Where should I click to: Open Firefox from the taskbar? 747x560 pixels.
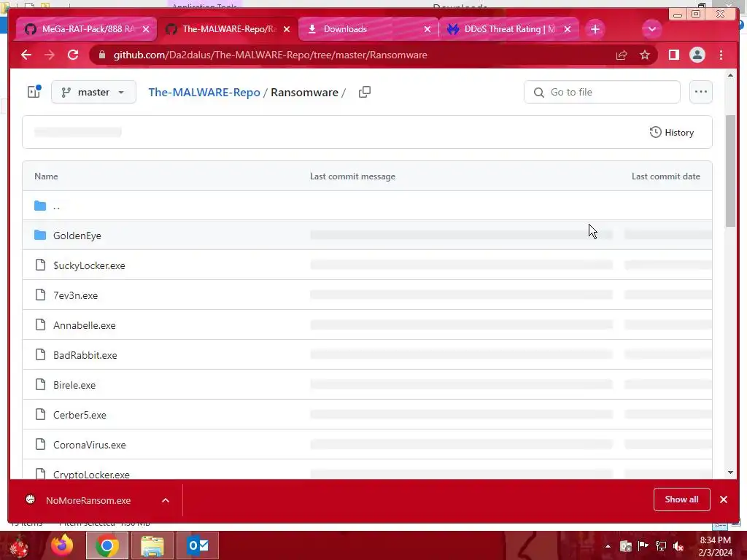coord(62,545)
